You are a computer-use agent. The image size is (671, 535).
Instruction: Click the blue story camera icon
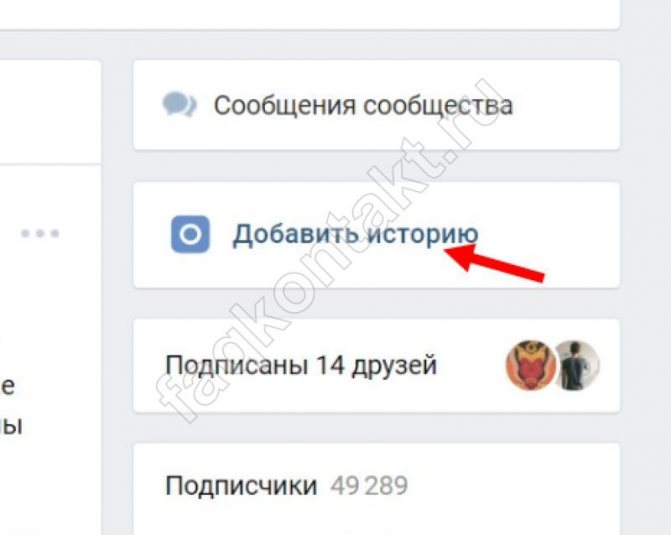(190, 234)
